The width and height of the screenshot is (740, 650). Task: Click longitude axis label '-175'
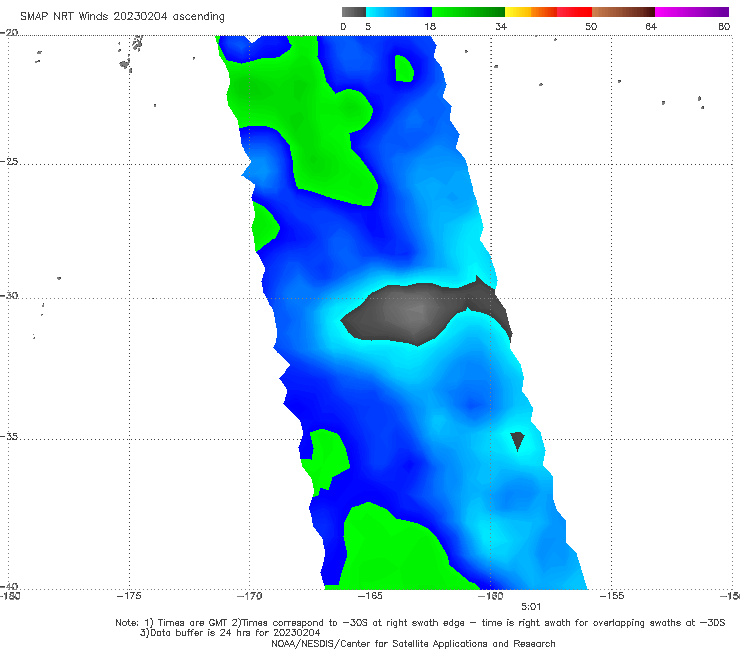(129, 596)
